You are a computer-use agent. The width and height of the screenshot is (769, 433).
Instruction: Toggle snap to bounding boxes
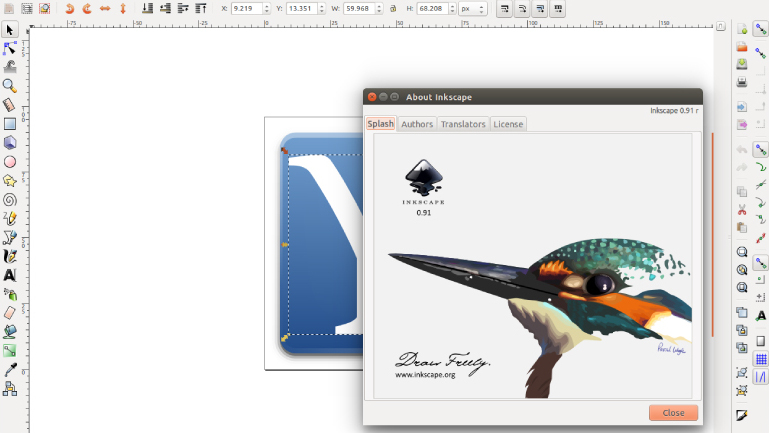(x=761, y=52)
